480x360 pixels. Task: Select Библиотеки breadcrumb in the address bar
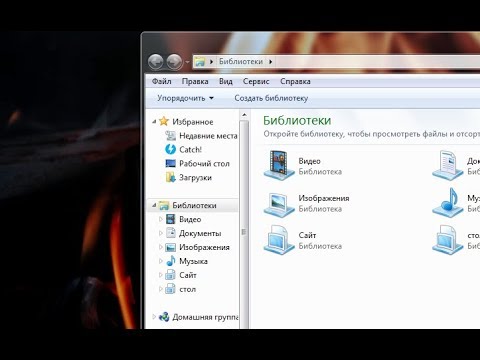[241, 62]
